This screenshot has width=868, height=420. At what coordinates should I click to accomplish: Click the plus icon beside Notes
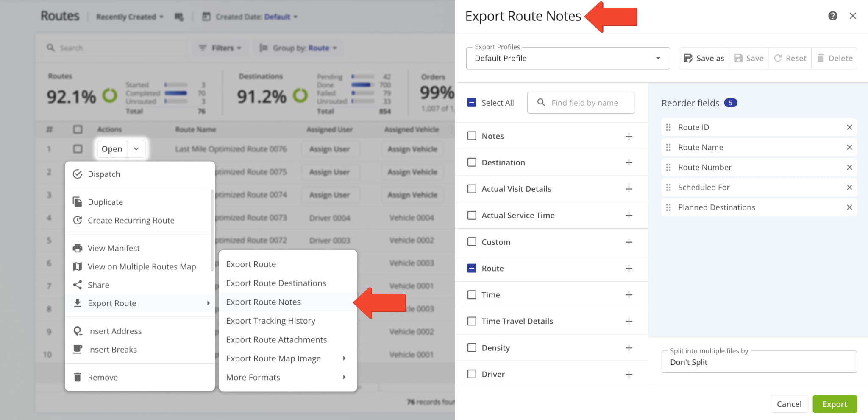[629, 136]
